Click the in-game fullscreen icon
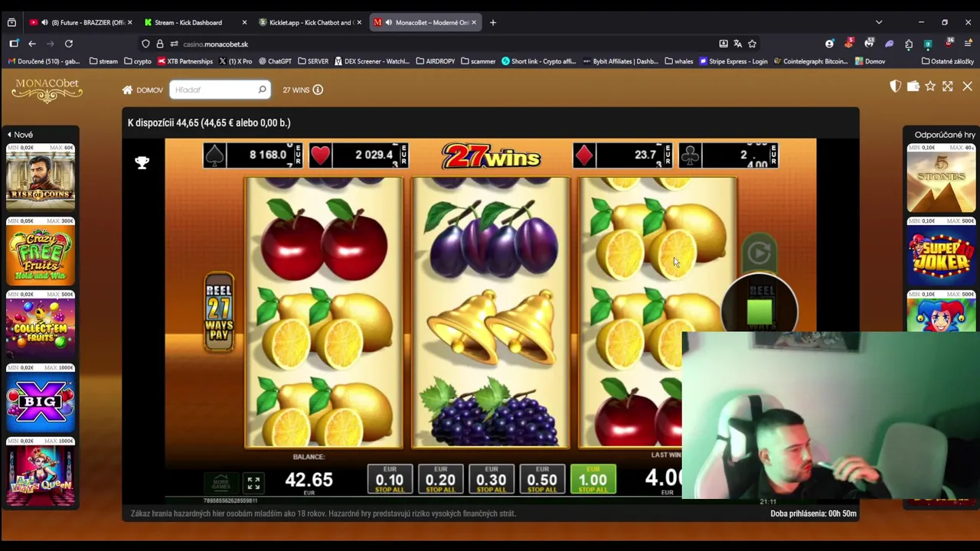The height and width of the screenshot is (551, 980). [253, 483]
